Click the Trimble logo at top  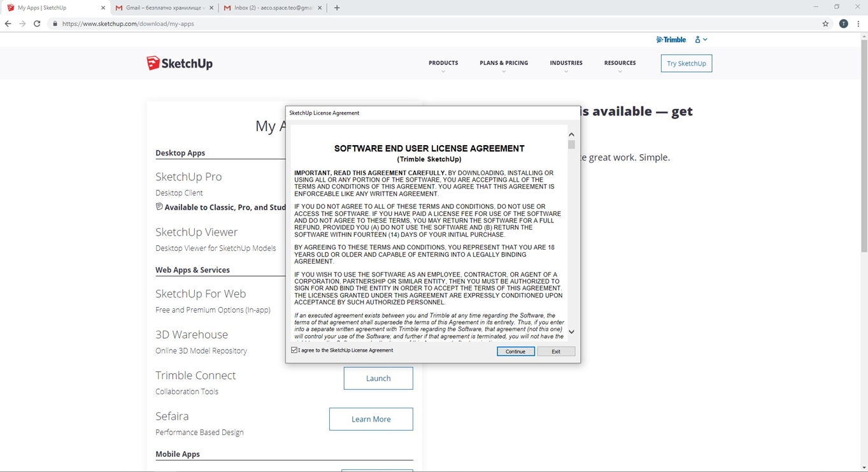(671, 39)
